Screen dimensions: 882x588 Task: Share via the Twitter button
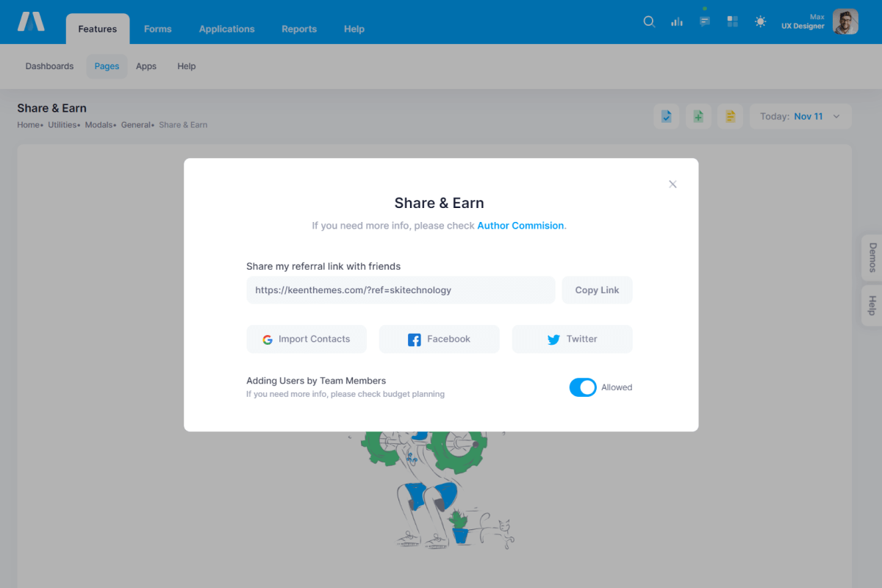[572, 339]
